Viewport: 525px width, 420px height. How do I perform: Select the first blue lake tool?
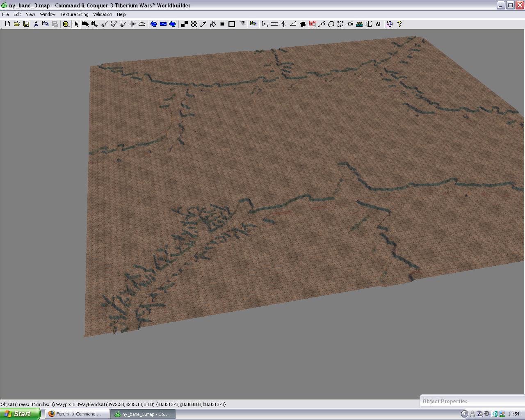pos(153,24)
